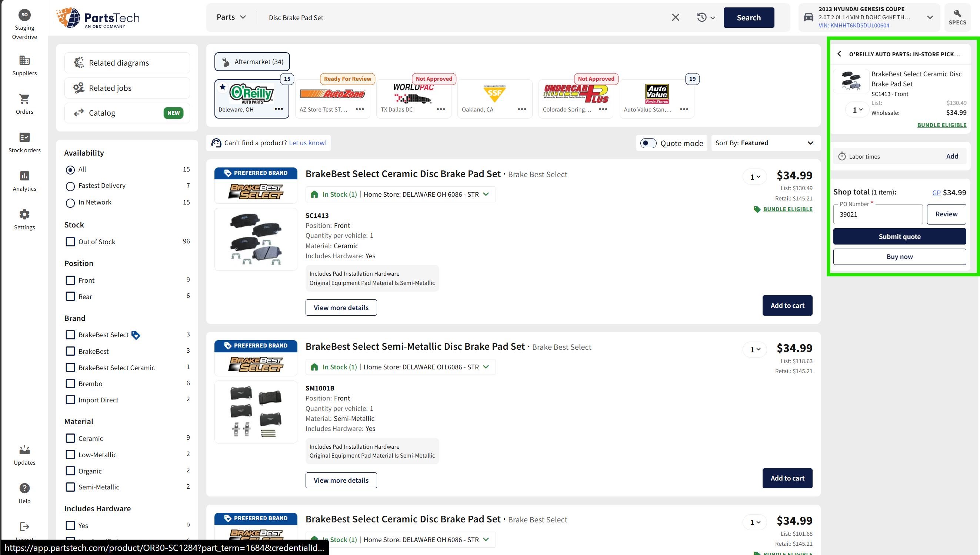Expand the vehicle selector dropdown chevron
The width and height of the screenshot is (980, 555).
click(x=930, y=17)
